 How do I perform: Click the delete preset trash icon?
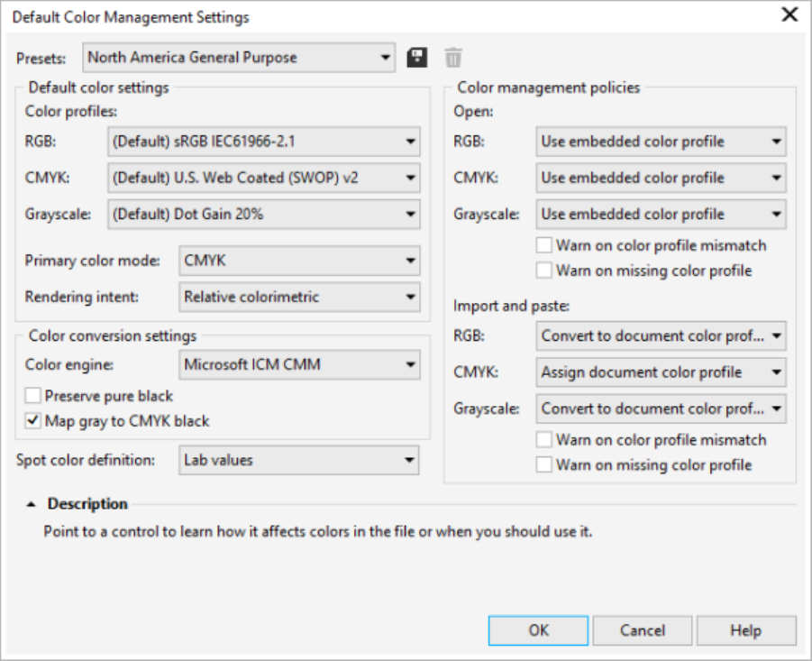tap(453, 58)
